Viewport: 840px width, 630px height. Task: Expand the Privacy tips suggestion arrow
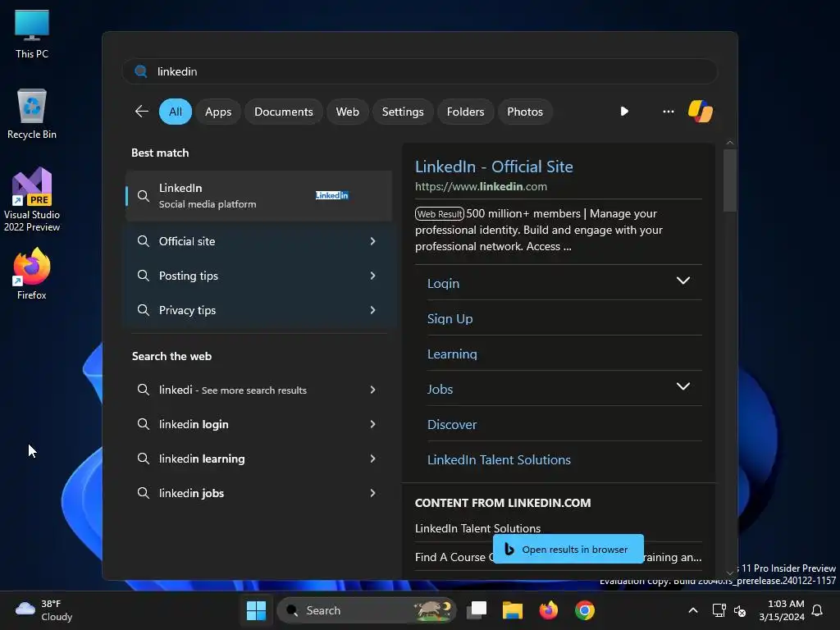(x=373, y=309)
